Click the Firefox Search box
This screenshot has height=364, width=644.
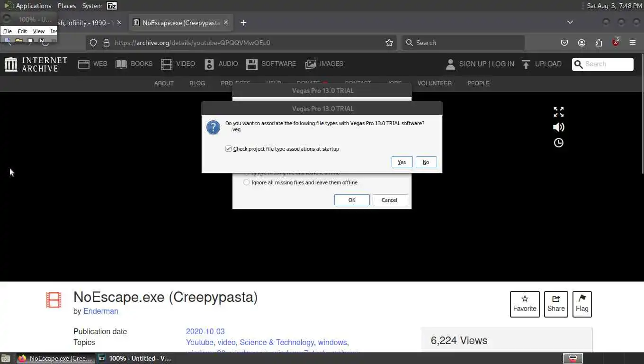(x=463, y=43)
